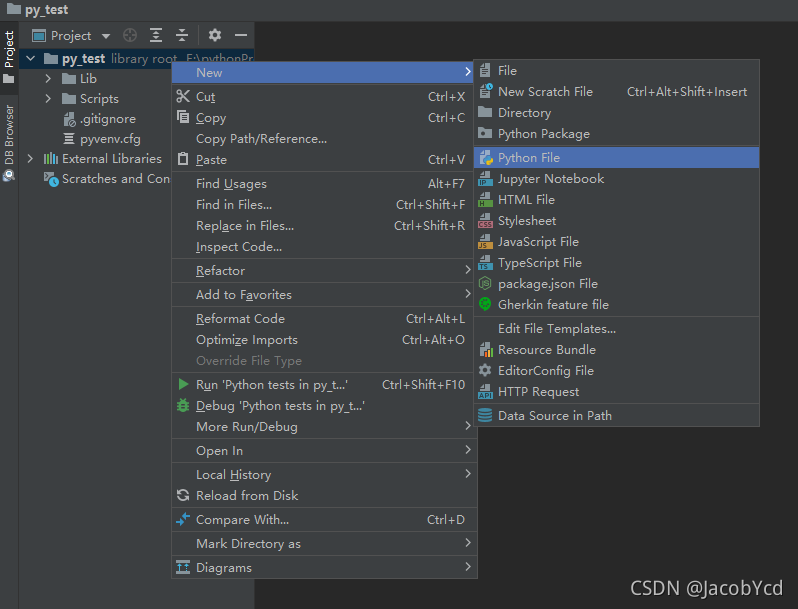Click the Directory folder icon
This screenshot has height=609, width=798.
click(486, 112)
